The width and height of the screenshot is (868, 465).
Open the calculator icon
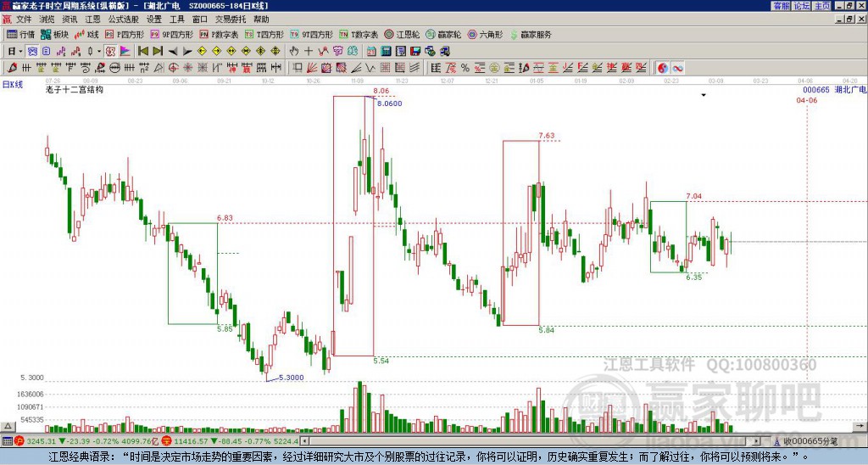pyautogui.click(x=387, y=52)
